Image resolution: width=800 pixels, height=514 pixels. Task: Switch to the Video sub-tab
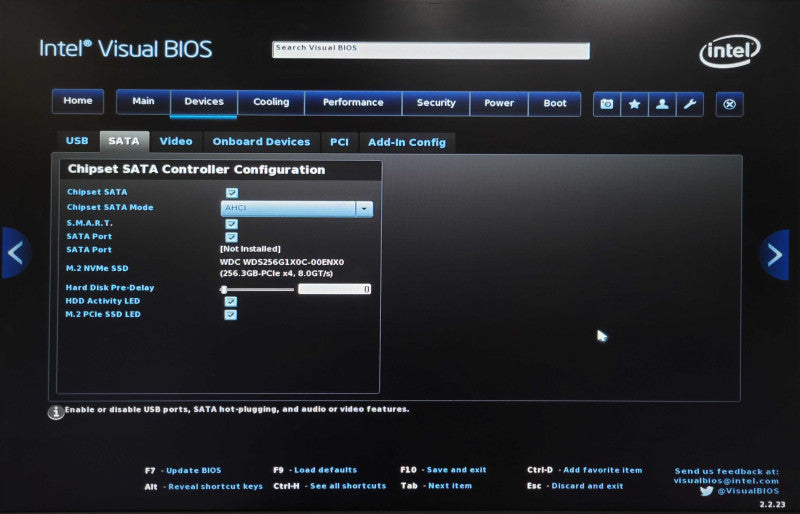pyautogui.click(x=176, y=142)
